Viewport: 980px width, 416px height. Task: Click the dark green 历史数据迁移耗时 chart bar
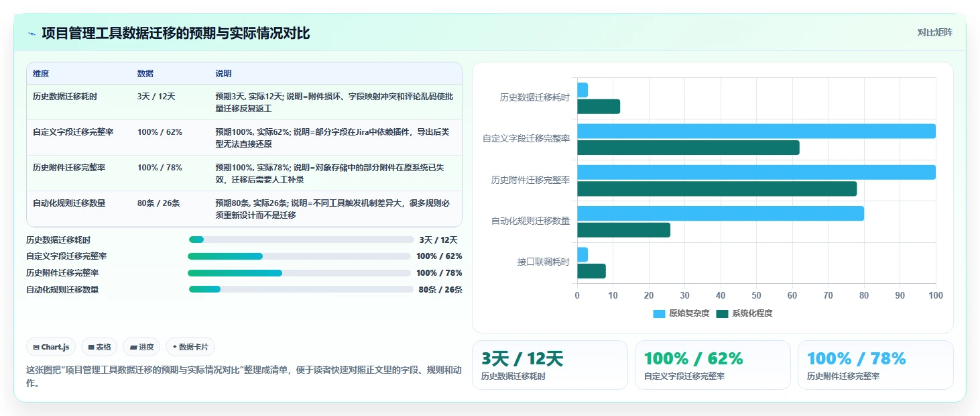(599, 107)
